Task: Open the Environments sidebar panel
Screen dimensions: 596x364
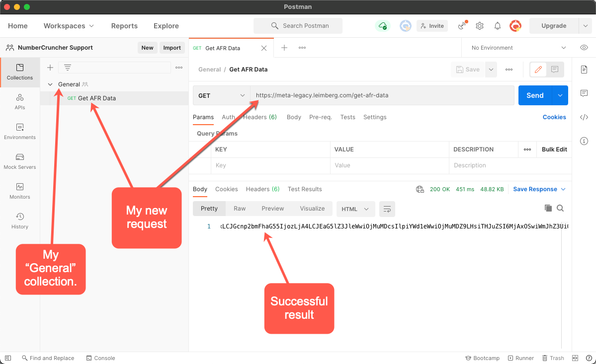Action: pyautogui.click(x=20, y=131)
